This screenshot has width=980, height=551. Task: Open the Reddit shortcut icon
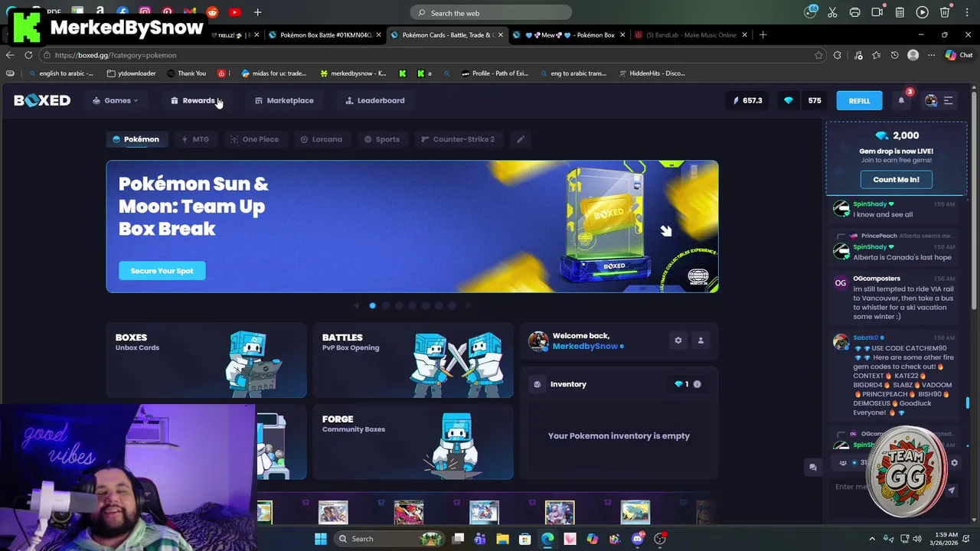tap(212, 12)
